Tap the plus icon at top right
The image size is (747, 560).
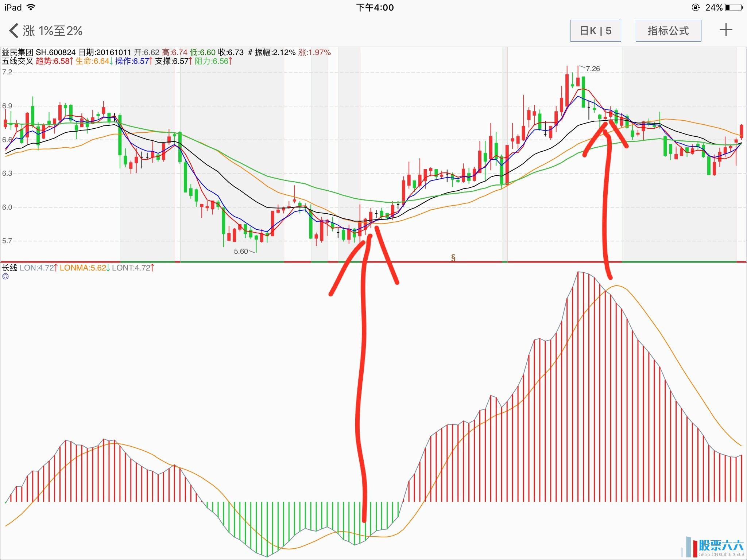(726, 30)
